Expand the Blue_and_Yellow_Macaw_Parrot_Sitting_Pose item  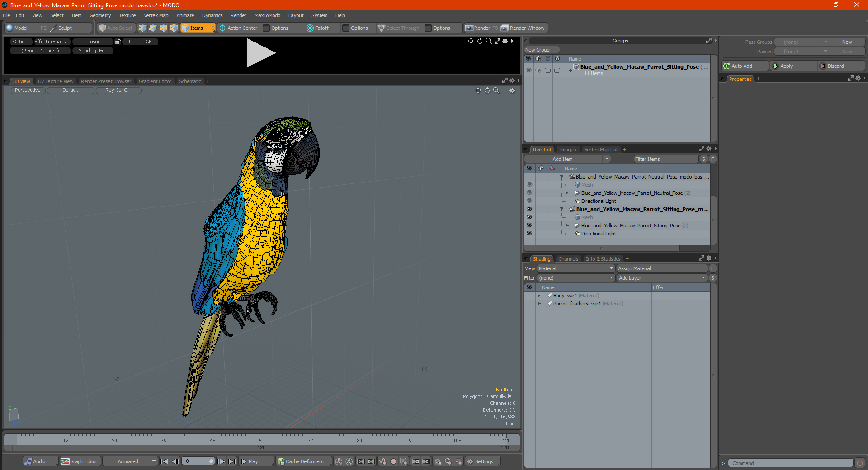(567, 226)
